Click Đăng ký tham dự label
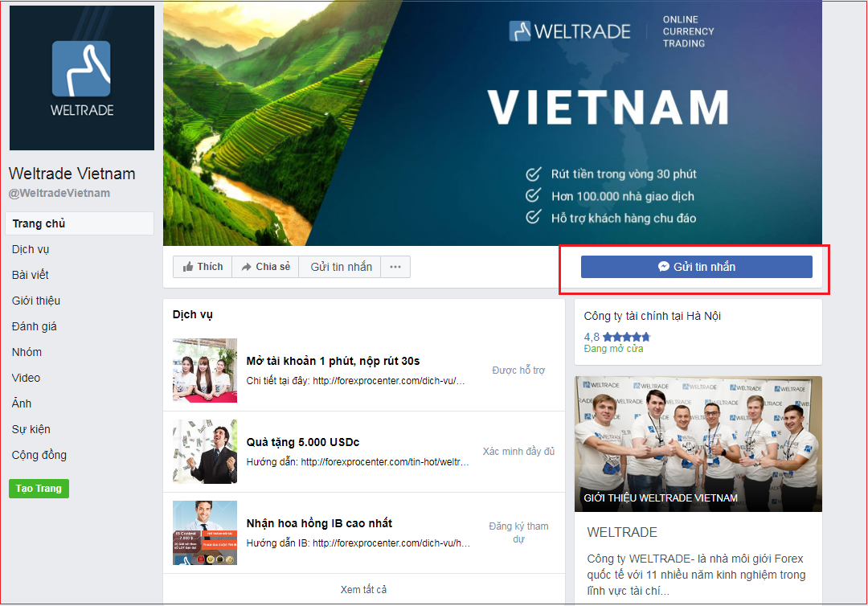 point(518,532)
